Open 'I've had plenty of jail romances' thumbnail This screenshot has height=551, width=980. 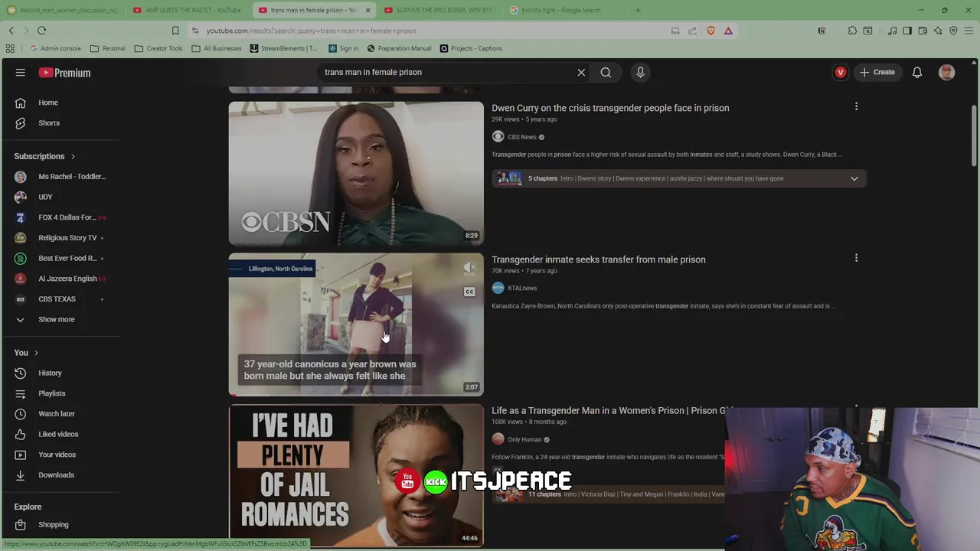click(356, 475)
